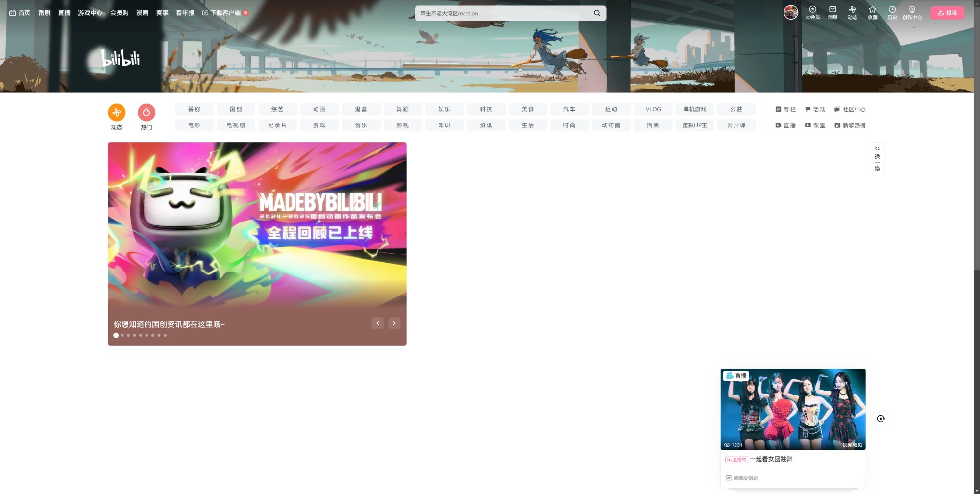Click the search input field
The image size is (980, 494).
503,13
